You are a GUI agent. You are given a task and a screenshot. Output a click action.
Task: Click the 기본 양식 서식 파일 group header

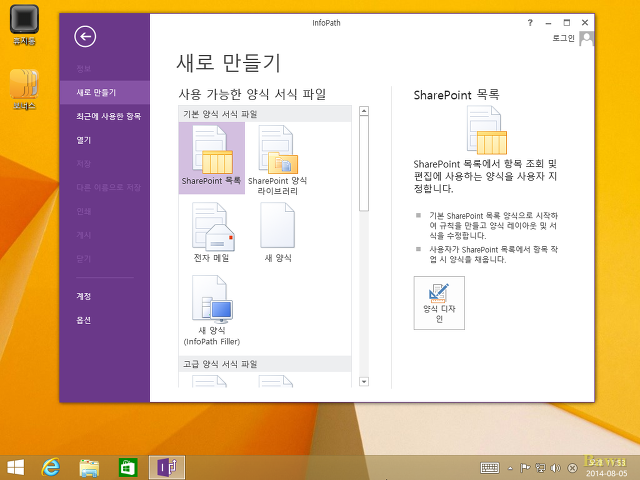point(265,114)
